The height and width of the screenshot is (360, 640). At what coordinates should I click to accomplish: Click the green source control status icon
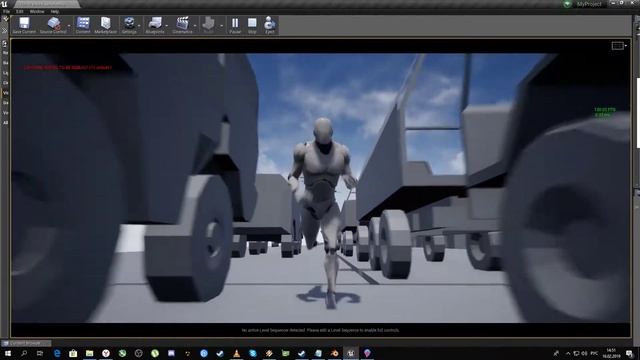[x=567, y=4]
